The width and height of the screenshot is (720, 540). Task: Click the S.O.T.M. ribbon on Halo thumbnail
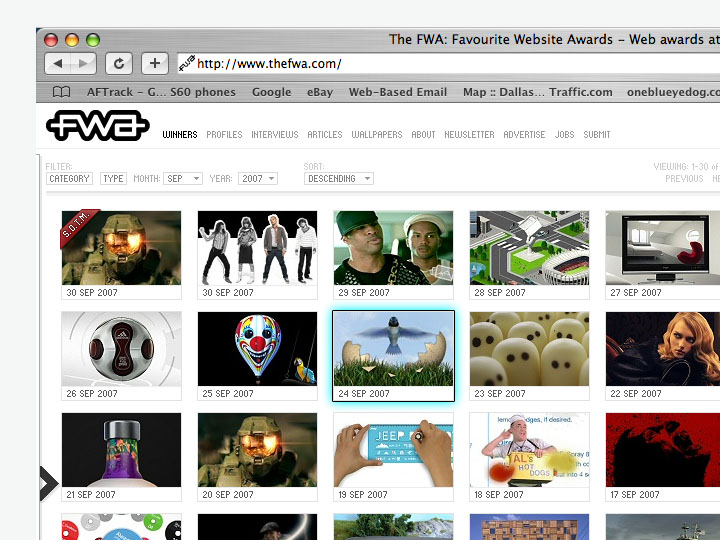(79, 228)
